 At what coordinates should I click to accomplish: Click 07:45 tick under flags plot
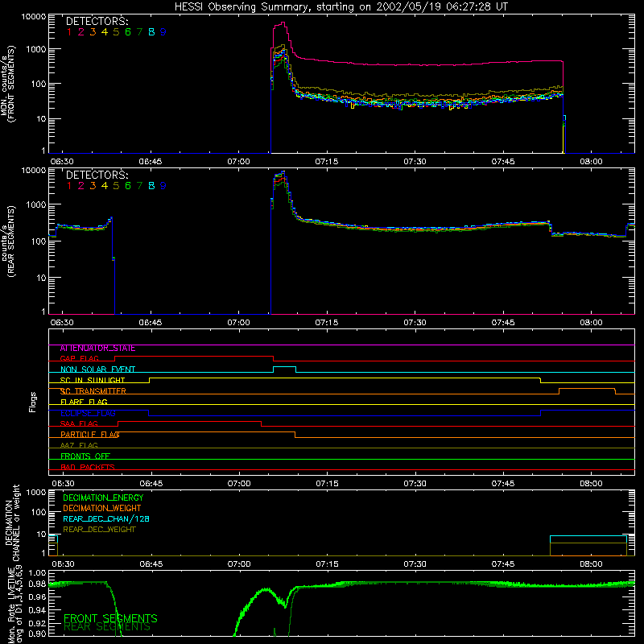tap(503, 484)
